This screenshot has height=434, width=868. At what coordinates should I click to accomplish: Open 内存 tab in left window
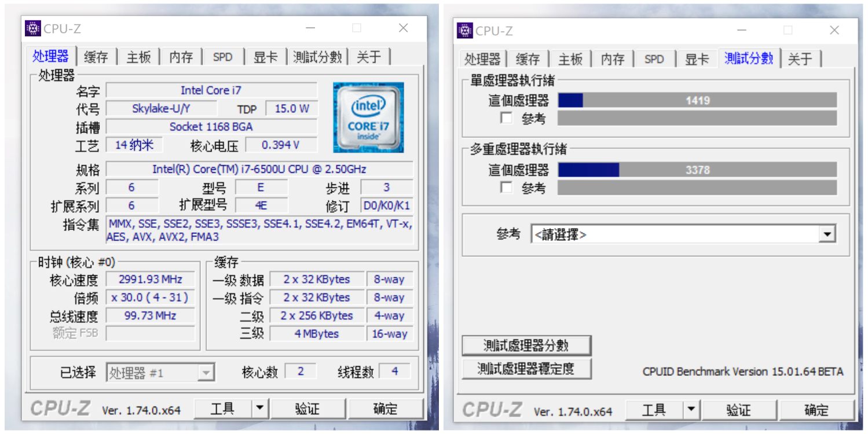coord(181,57)
